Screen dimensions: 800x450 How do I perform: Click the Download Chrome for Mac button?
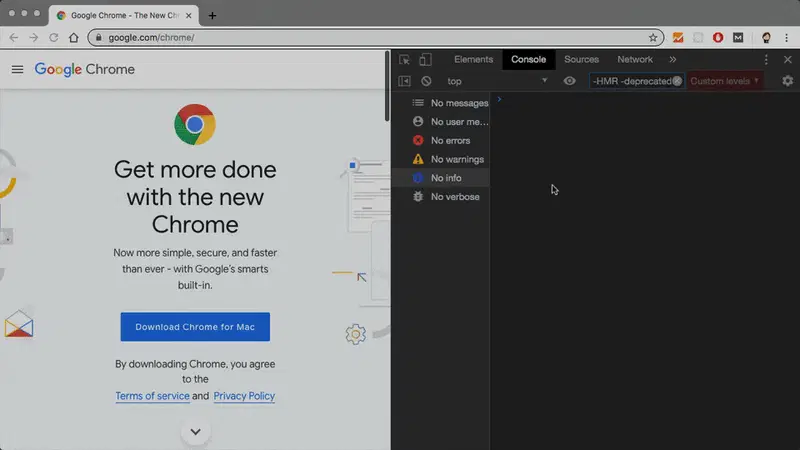pyautogui.click(x=195, y=327)
